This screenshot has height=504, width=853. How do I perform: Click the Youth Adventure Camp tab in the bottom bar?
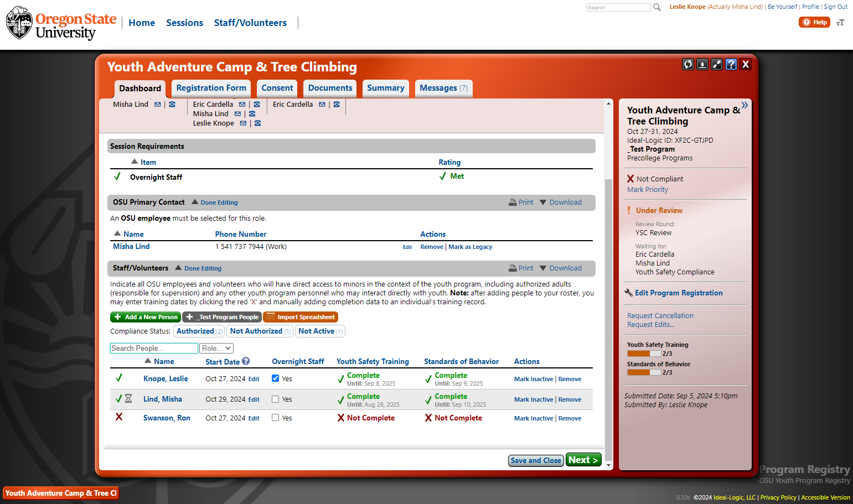point(61,493)
